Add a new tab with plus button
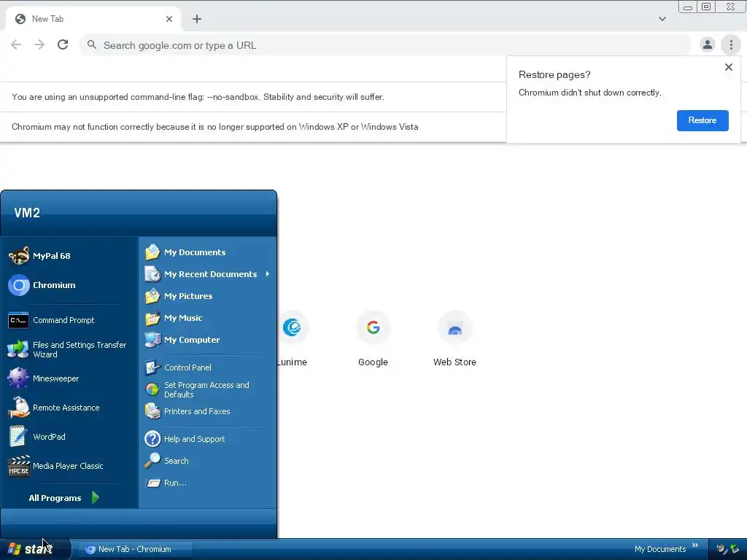This screenshot has width=747, height=560. [x=197, y=19]
